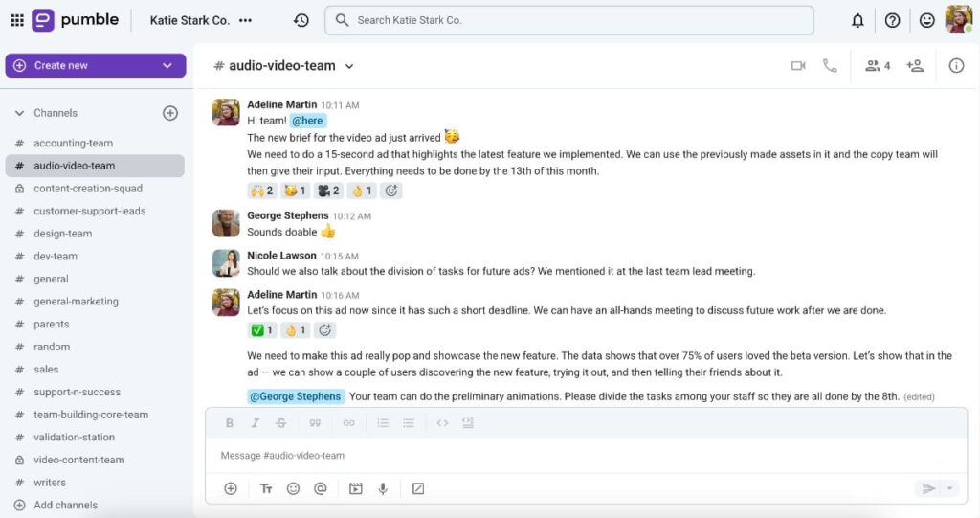980x518 pixels.
Task: Open notifications bell icon
Action: (857, 20)
